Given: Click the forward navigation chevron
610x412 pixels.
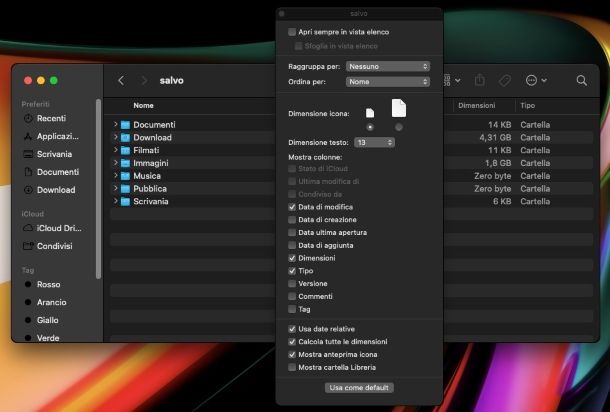Looking at the screenshot, I should (x=144, y=80).
